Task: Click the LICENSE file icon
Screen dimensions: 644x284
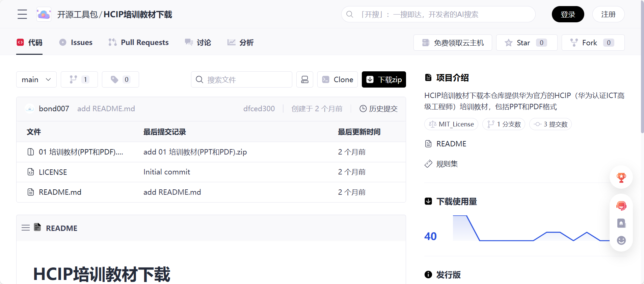Action: tap(31, 172)
